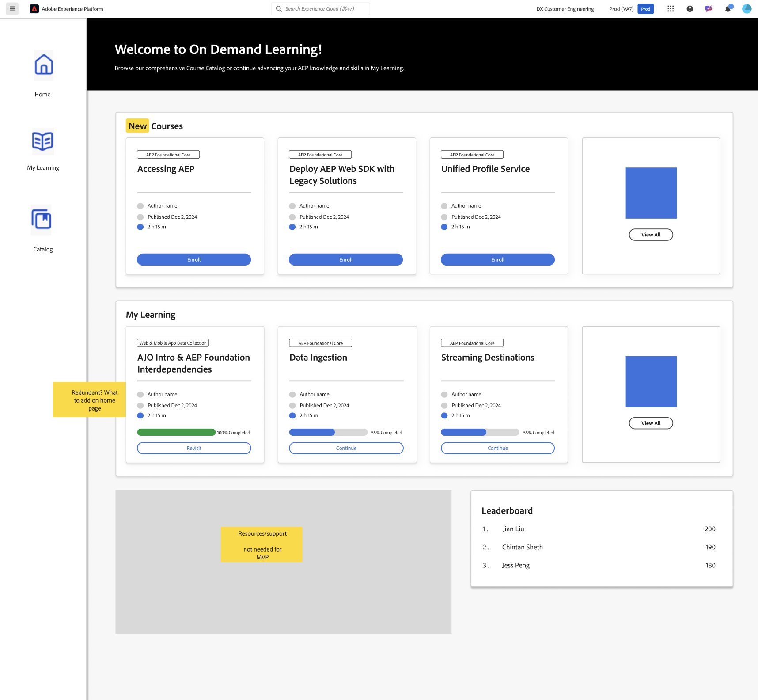Image resolution: width=758 pixels, height=700 pixels.
Task: Click the Adobe Experience Platform logo
Action: [x=34, y=9]
